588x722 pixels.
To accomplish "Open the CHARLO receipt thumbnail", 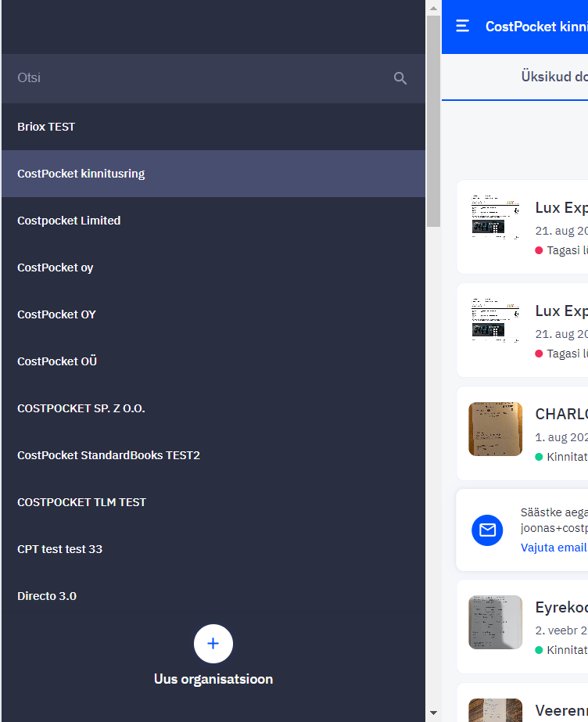I will [x=495, y=429].
